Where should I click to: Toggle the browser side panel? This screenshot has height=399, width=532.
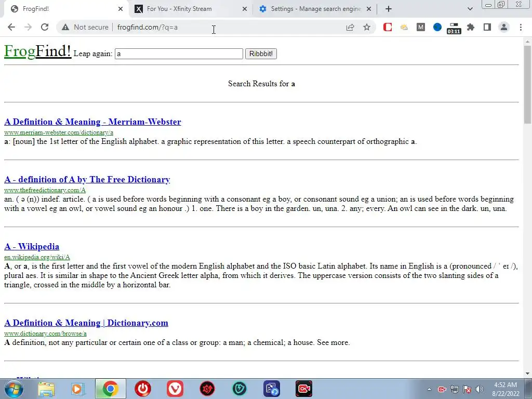click(487, 27)
